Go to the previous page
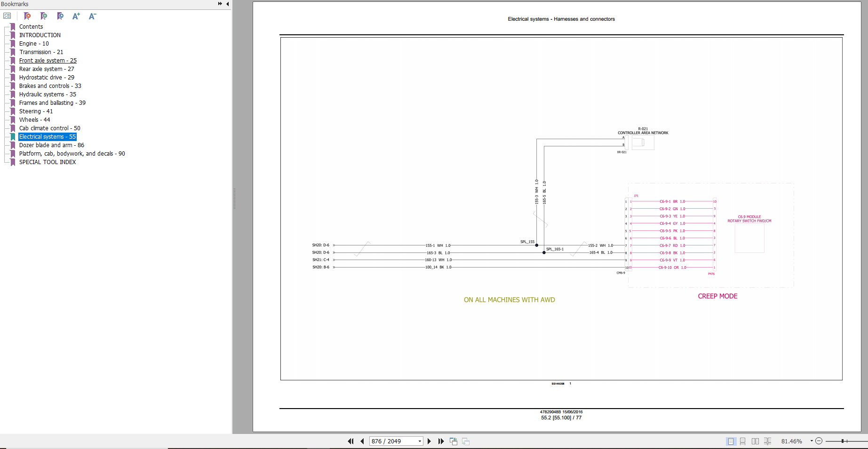The height and width of the screenshot is (449, 868). click(362, 441)
